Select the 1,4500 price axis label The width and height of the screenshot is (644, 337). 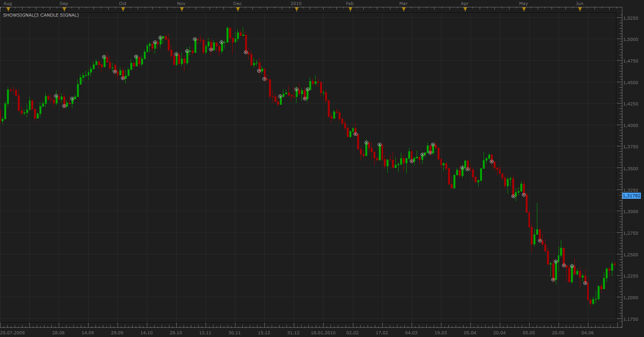(x=630, y=83)
